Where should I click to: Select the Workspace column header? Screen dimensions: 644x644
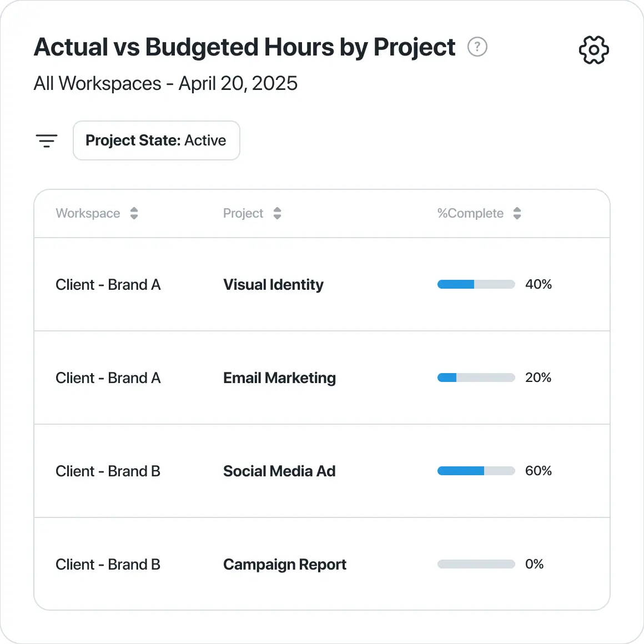click(88, 213)
